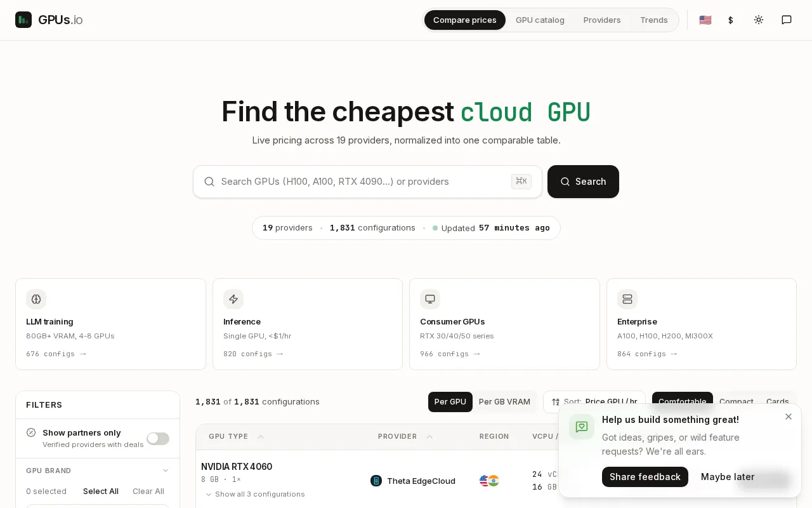Click the '1,831 configurations' stat
The image size is (812, 508).
click(372, 228)
